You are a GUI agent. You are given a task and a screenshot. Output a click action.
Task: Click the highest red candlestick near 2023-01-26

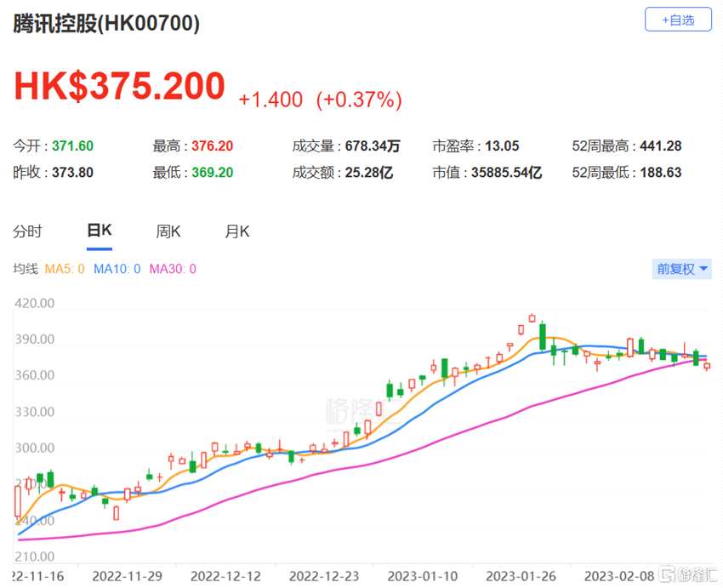click(532, 317)
